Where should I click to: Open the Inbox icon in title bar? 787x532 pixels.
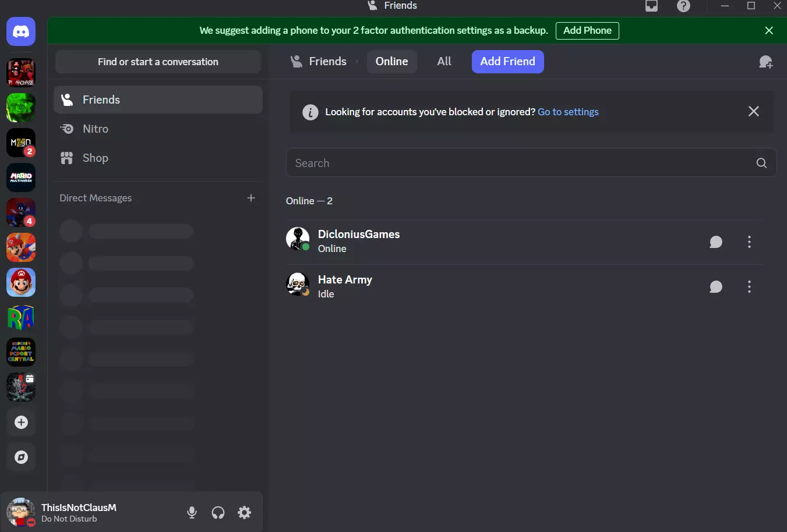tap(651, 6)
